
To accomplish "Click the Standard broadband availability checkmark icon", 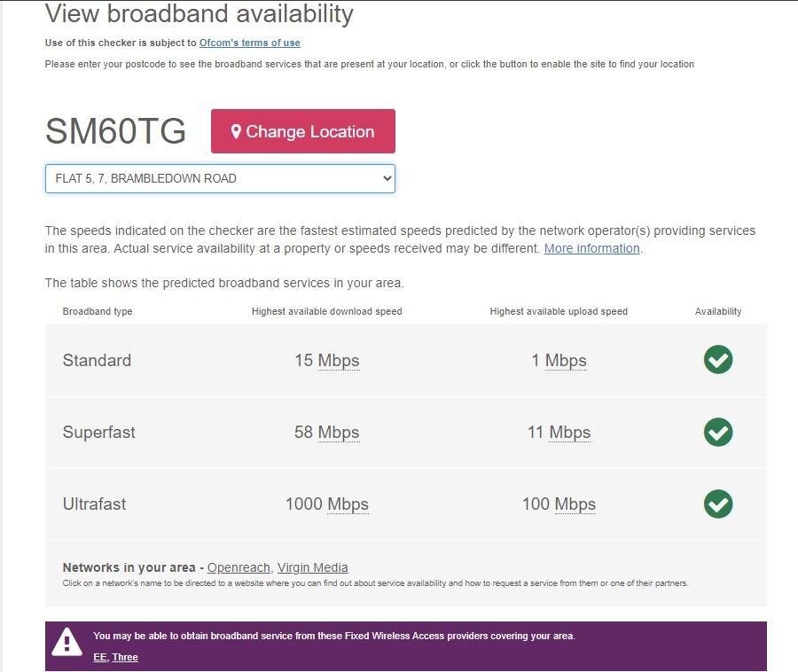I will [x=718, y=360].
